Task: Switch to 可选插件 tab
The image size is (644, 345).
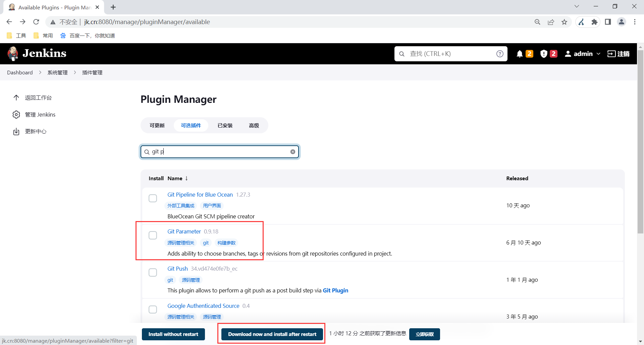Action: point(191,125)
